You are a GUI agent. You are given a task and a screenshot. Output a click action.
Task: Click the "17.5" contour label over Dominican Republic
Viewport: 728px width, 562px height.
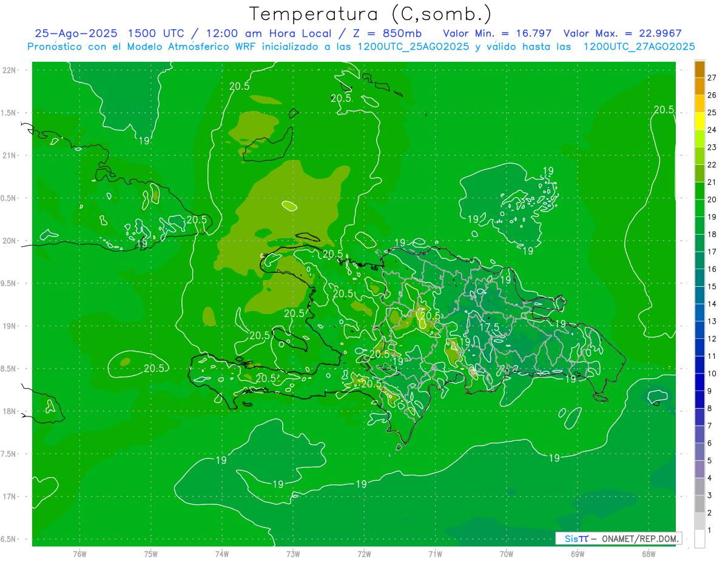[x=489, y=327]
